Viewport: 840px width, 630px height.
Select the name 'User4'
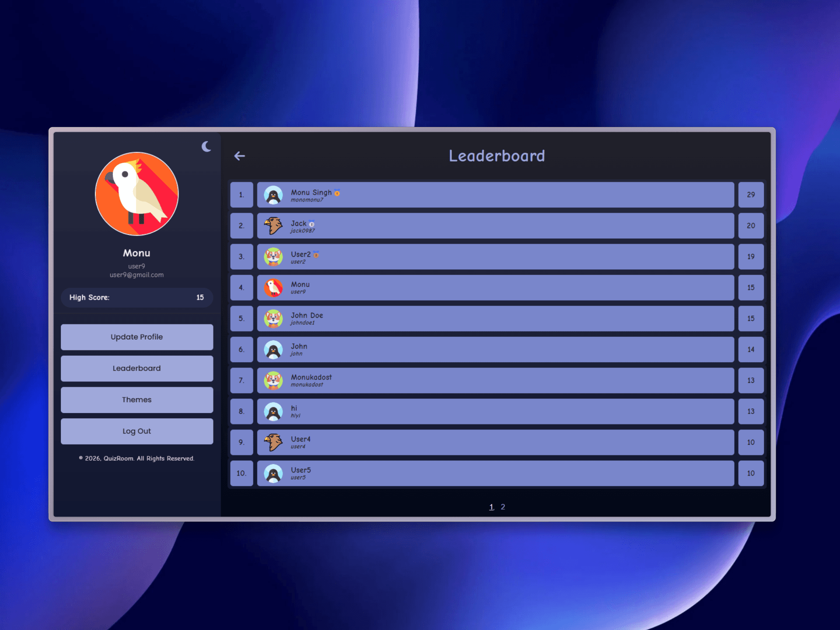coord(301,439)
